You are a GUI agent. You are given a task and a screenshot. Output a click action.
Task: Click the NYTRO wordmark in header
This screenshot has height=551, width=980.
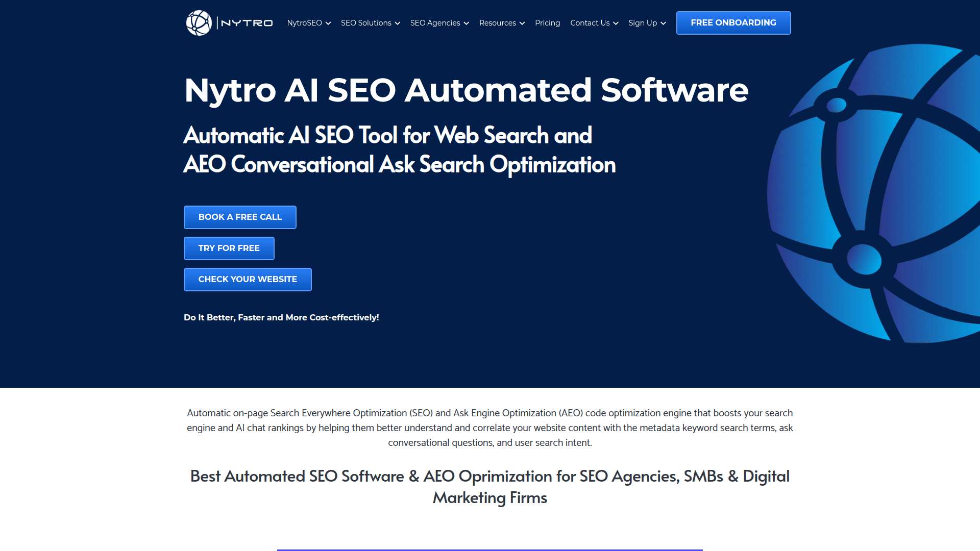pos(247,23)
